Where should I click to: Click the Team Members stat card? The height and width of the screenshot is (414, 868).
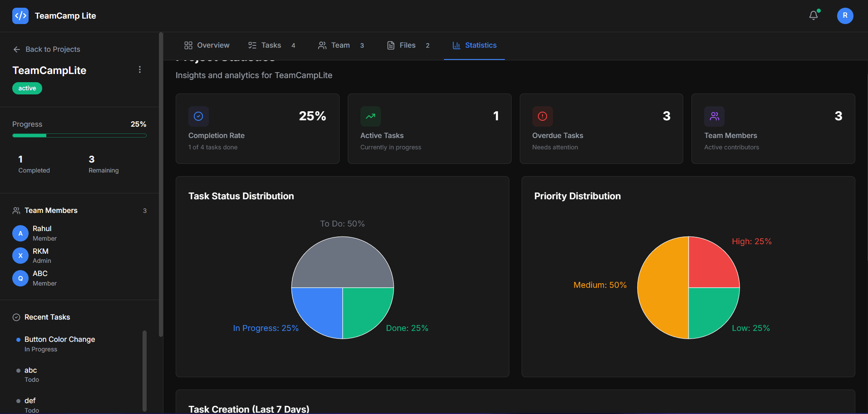coord(773,128)
